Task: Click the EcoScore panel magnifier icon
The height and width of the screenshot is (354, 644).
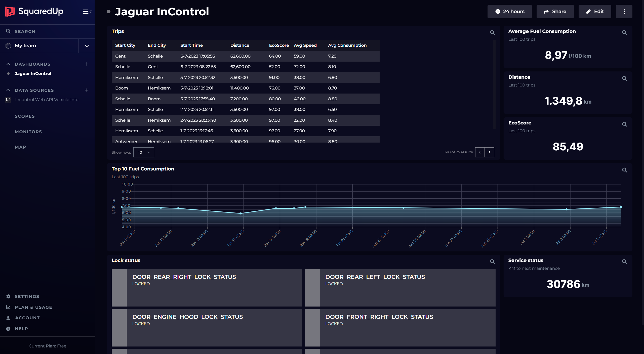Action: [x=625, y=124]
